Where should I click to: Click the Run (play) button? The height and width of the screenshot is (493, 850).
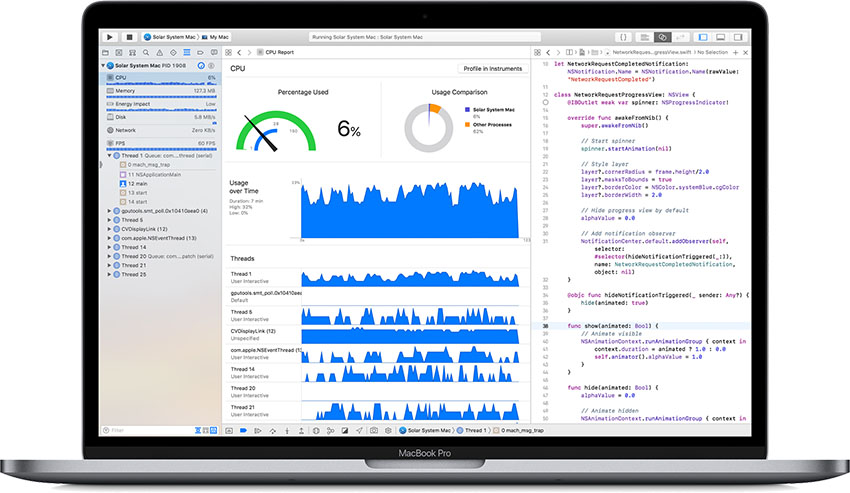tap(110, 37)
